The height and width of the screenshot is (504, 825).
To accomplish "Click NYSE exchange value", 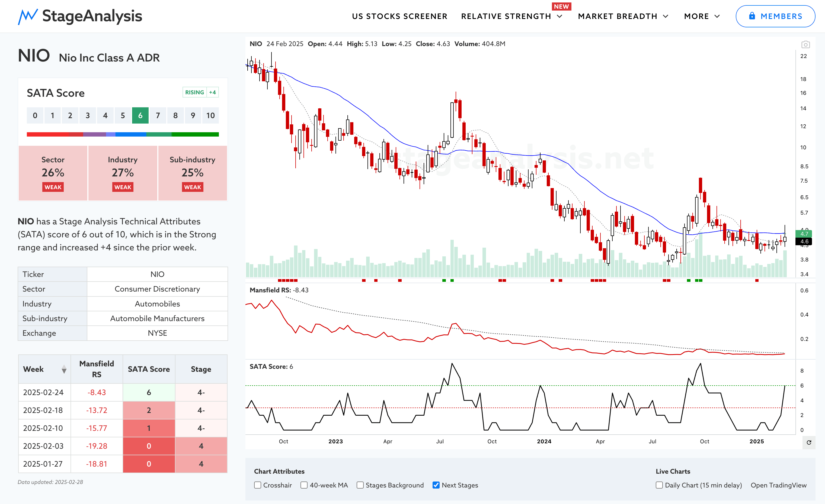I will (x=157, y=333).
